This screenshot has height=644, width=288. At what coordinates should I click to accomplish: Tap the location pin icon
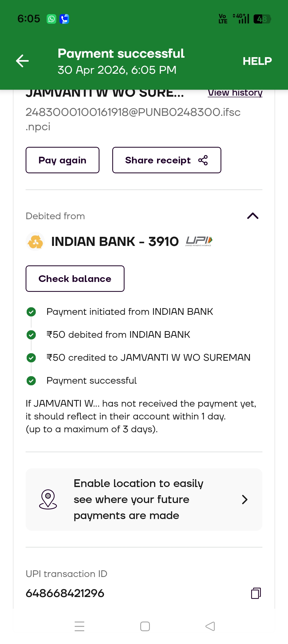pyautogui.click(x=48, y=499)
